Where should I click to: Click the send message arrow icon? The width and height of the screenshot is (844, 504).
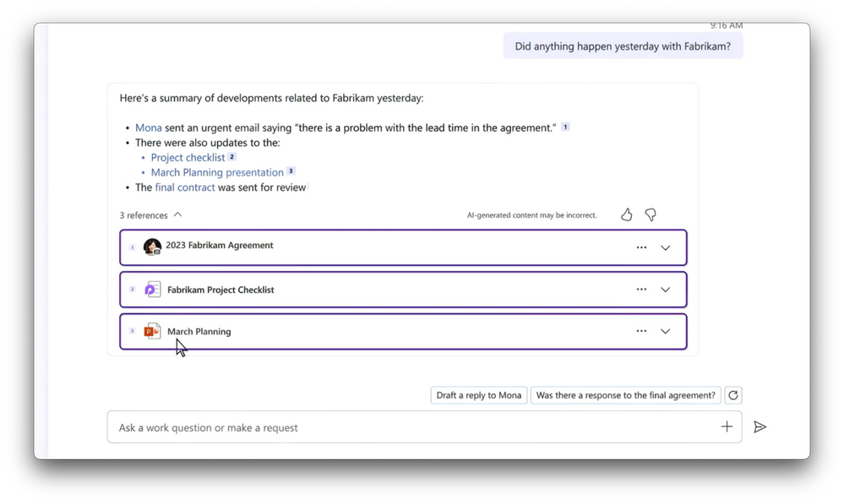point(760,427)
